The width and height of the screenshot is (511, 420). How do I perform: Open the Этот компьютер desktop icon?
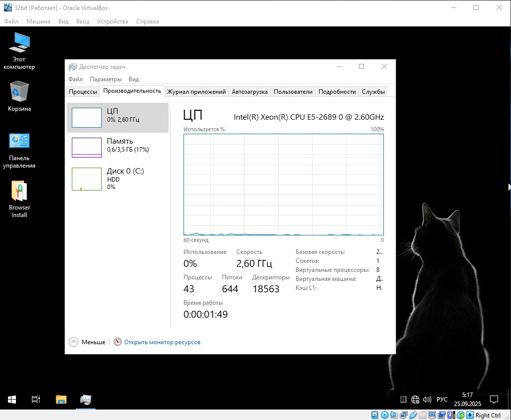[19, 51]
